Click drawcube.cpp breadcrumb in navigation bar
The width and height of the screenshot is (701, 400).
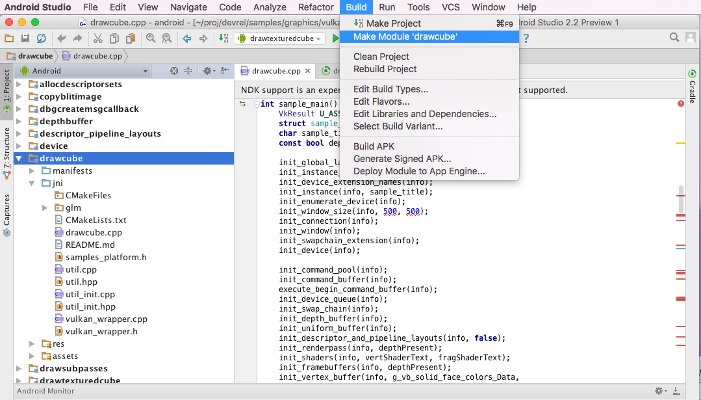[x=92, y=56]
